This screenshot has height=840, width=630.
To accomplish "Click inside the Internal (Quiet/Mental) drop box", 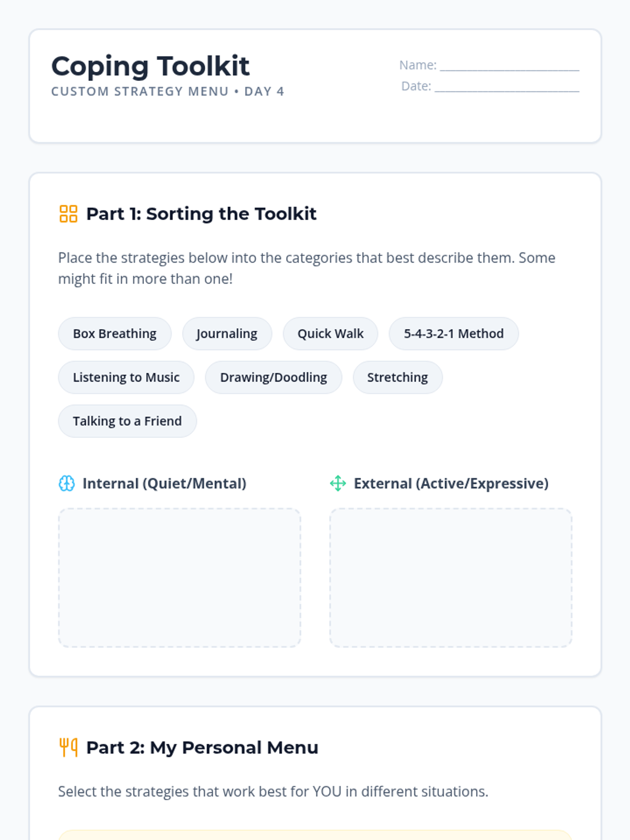I will point(180,577).
